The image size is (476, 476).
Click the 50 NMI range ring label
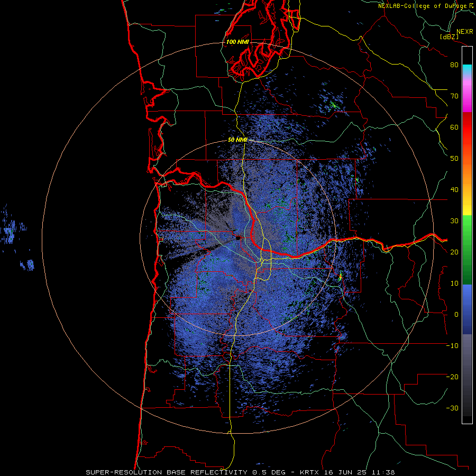click(x=237, y=140)
